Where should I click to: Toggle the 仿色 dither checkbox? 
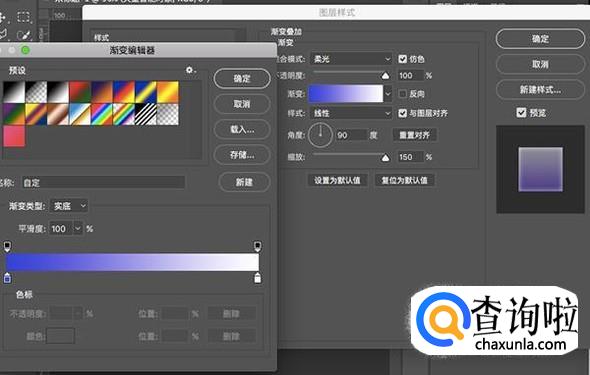click(403, 59)
